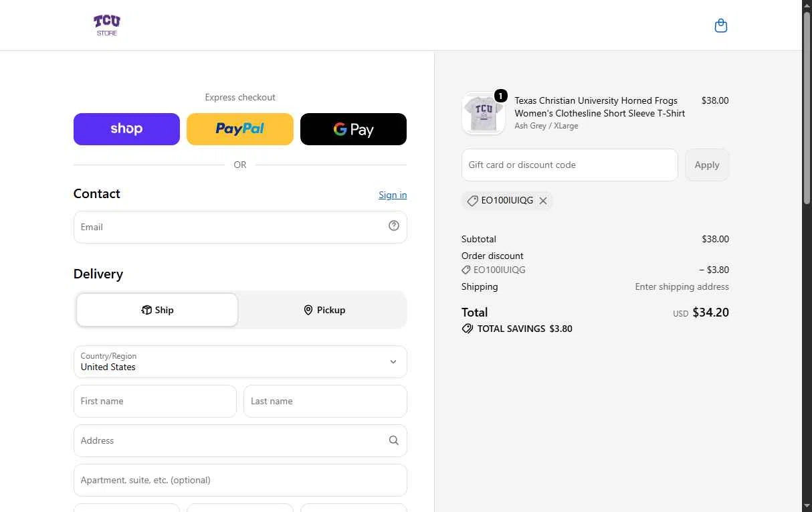Click the "Ash Grey / XLarge" variant text

click(x=546, y=126)
